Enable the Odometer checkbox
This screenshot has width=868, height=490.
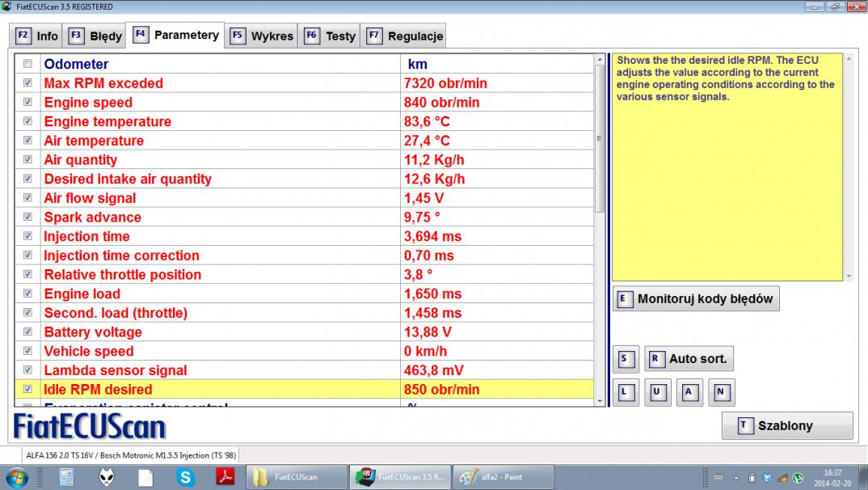[28, 64]
